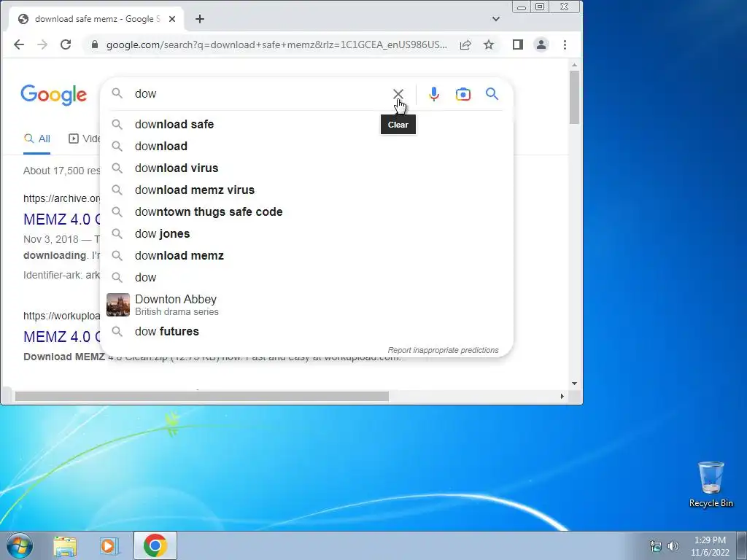747x560 pixels.
Task: Click 'Report inappropriate predictions' link
Action: 443,350
